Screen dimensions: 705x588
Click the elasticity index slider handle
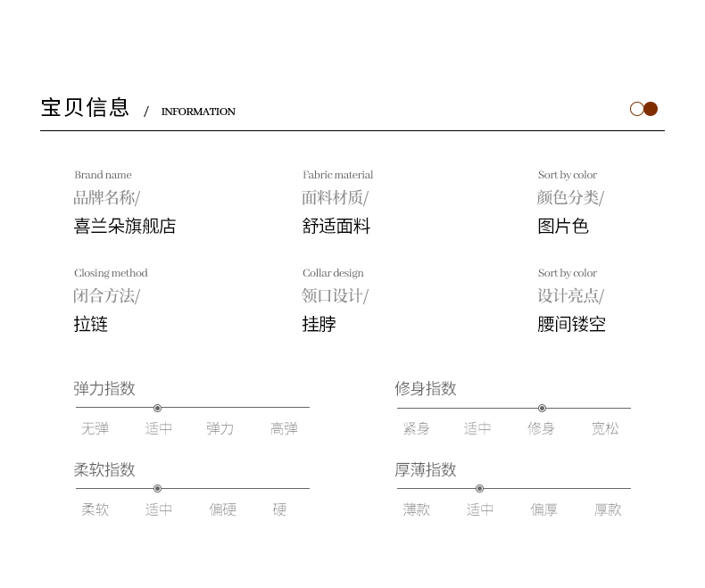(157, 408)
